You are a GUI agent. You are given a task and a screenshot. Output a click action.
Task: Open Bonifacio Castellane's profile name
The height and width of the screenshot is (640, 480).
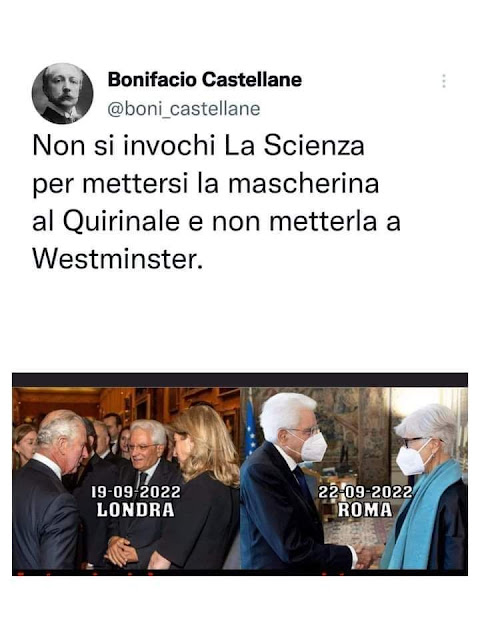[205, 79]
